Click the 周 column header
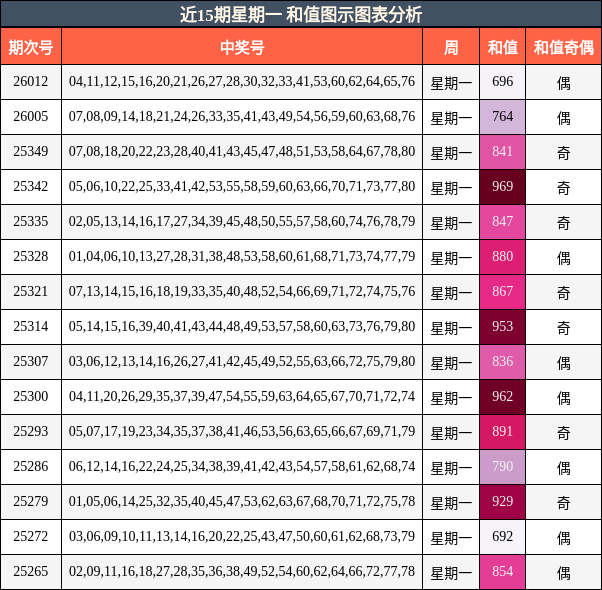 coord(451,48)
